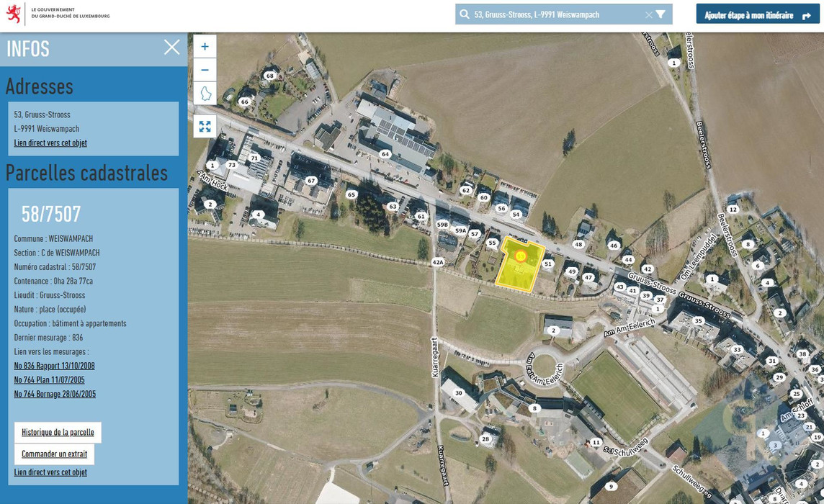Toggle fullscreen map mode
Image resolution: width=824 pixels, height=504 pixels.
[x=205, y=126]
